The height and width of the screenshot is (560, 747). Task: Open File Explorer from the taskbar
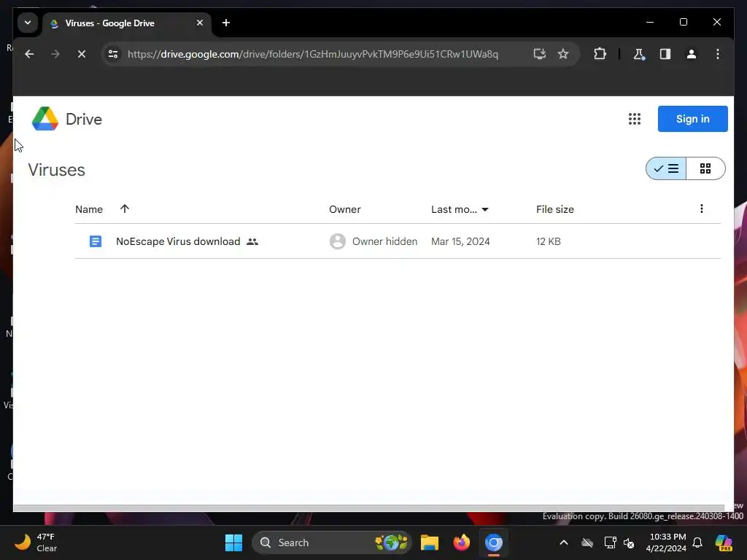429,542
